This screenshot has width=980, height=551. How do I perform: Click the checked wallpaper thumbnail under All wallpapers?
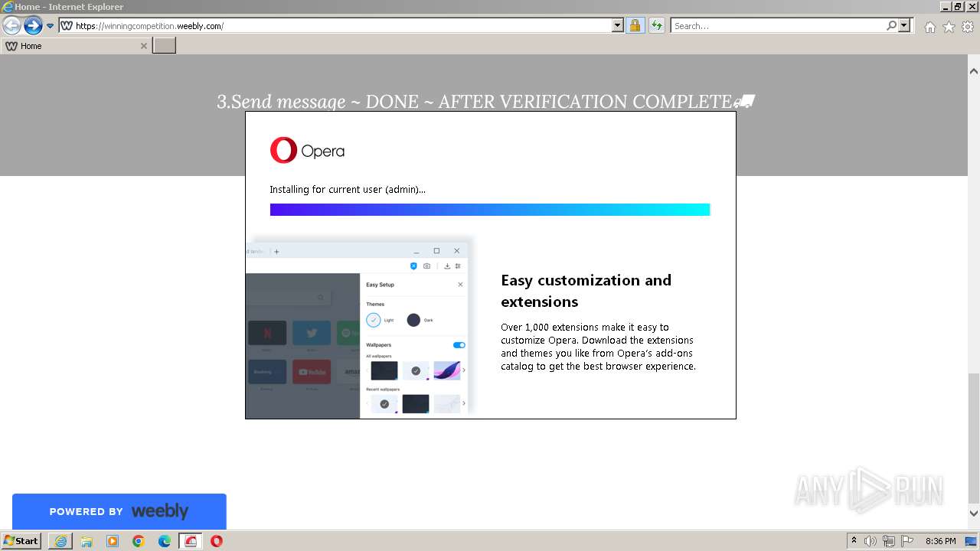[416, 370]
